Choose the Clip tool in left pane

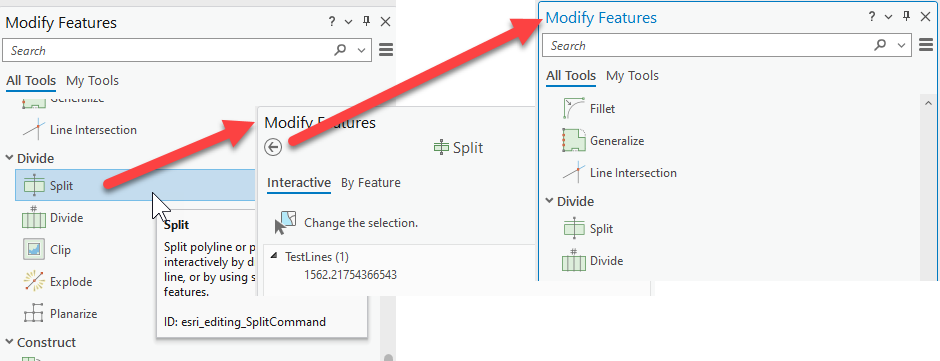tap(47, 249)
